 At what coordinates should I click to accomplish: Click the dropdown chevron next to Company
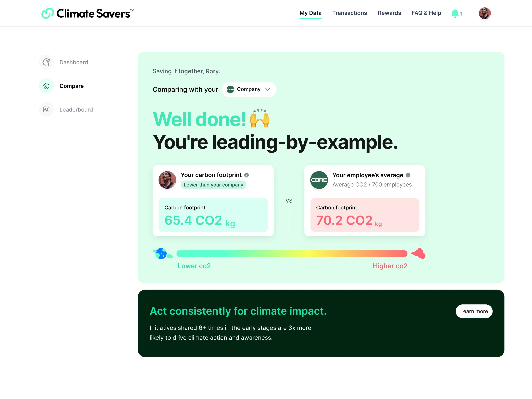coord(268,90)
